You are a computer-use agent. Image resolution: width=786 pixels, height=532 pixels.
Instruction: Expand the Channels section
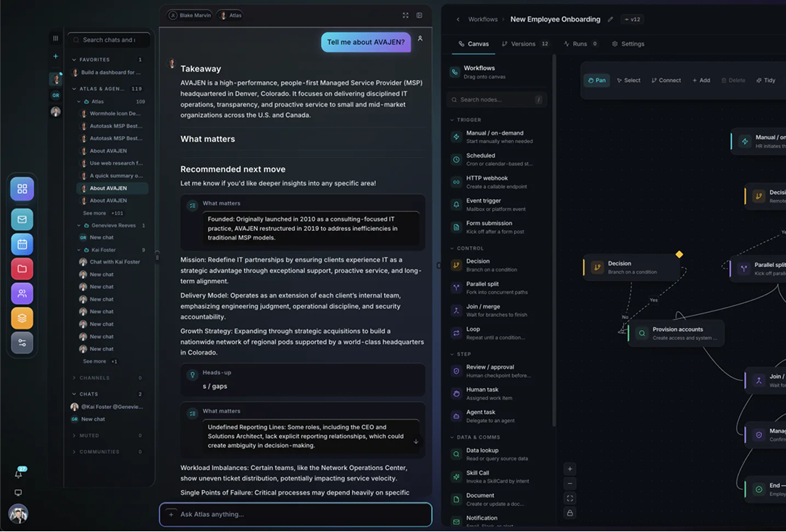pos(74,378)
